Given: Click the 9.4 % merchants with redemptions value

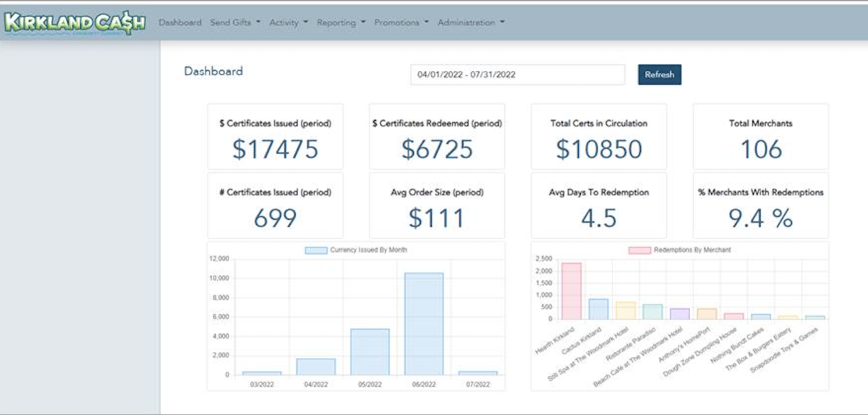Looking at the screenshot, I should (x=761, y=218).
